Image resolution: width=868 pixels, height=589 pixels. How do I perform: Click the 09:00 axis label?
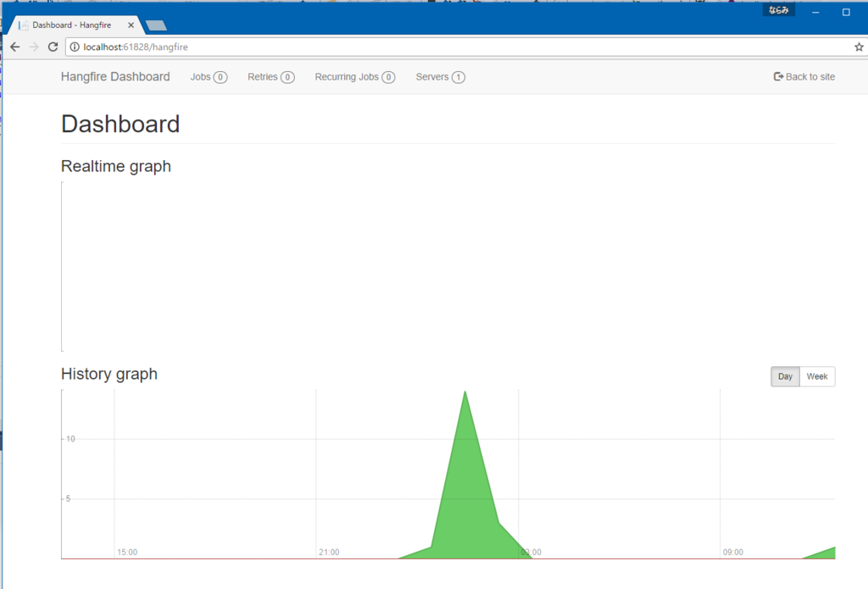pos(733,552)
